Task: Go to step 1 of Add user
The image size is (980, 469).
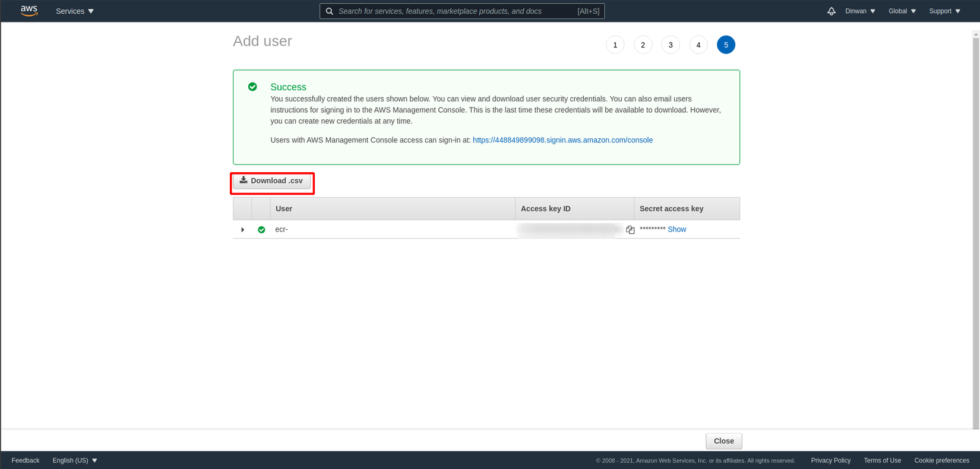Action: [x=615, y=45]
